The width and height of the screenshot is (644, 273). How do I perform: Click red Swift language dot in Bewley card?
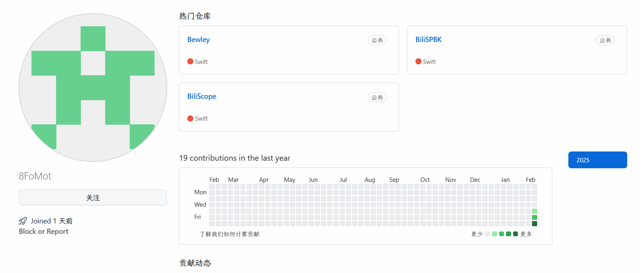coord(191,62)
